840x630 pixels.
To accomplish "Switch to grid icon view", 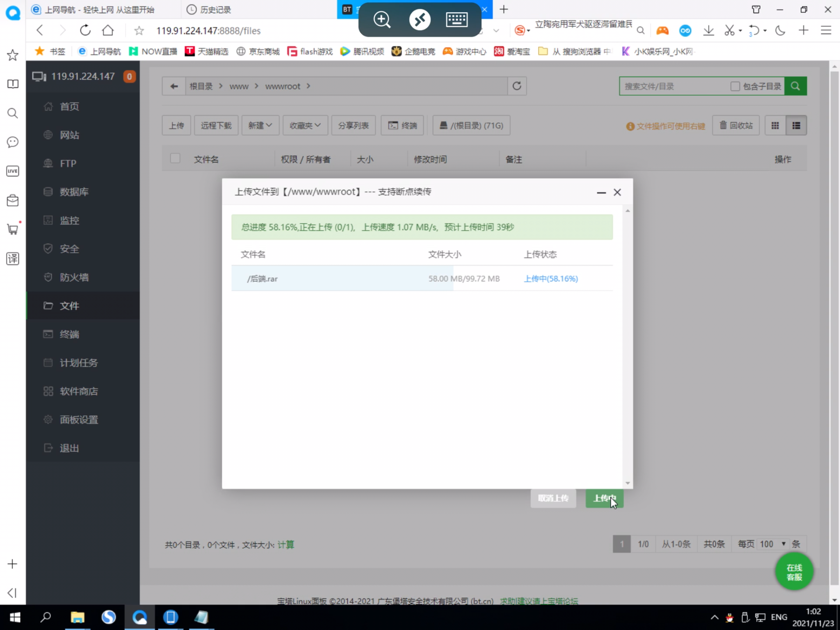I will tap(775, 126).
